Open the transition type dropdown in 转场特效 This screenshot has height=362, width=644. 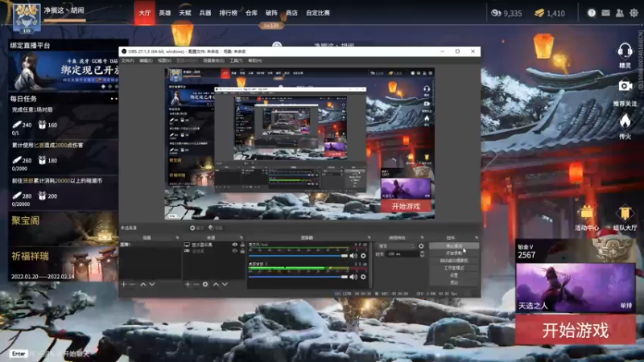click(395, 246)
